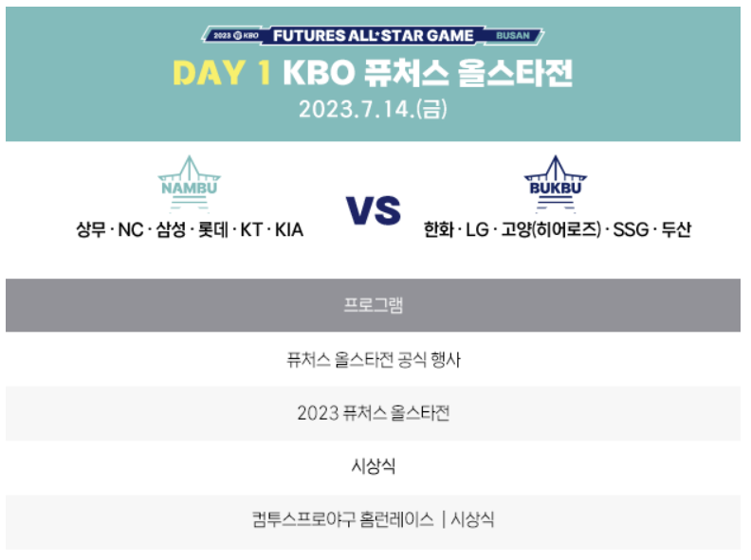Click the BUSAN label in banner logo
The image size is (751, 560).
513,35
